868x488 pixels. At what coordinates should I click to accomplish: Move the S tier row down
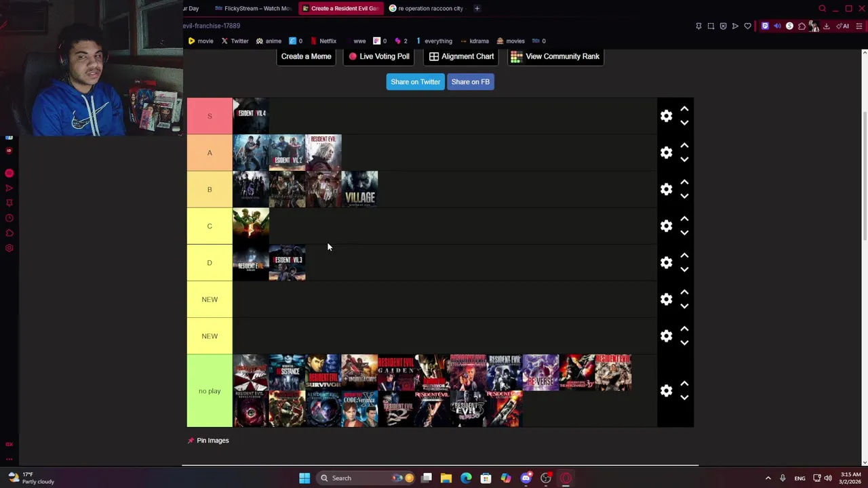point(684,123)
